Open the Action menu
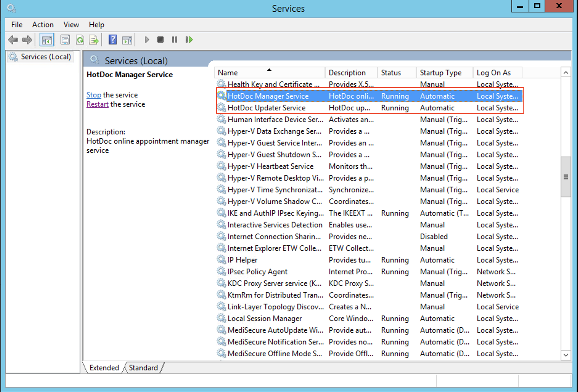This screenshot has width=578, height=392. (43, 25)
